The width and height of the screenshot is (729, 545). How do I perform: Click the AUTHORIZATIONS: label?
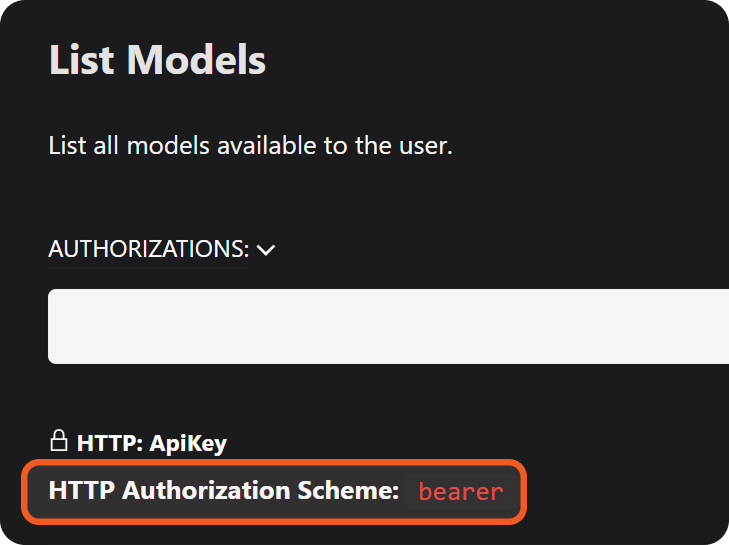pos(148,248)
